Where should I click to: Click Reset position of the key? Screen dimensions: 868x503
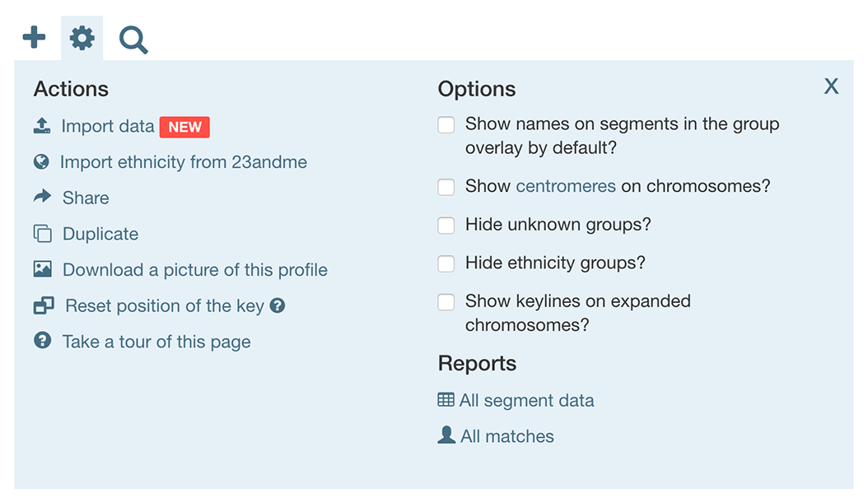[161, 305]
